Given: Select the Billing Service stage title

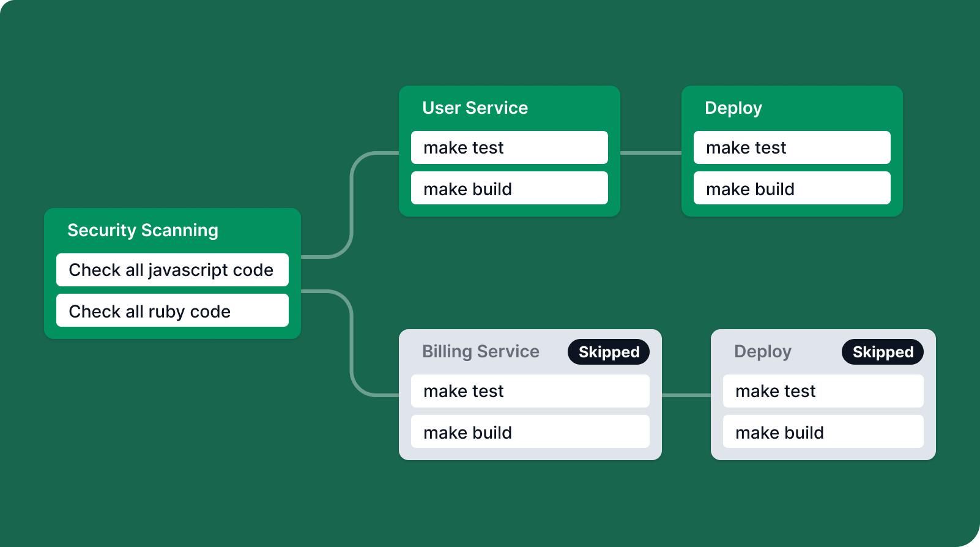Looking at the screenshot, I should coord(481,352).
